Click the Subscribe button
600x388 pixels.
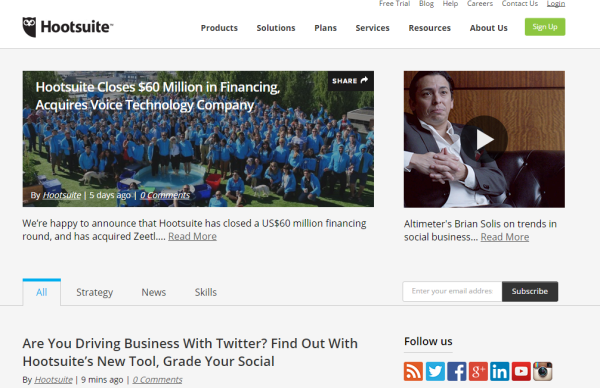point(530,291)
